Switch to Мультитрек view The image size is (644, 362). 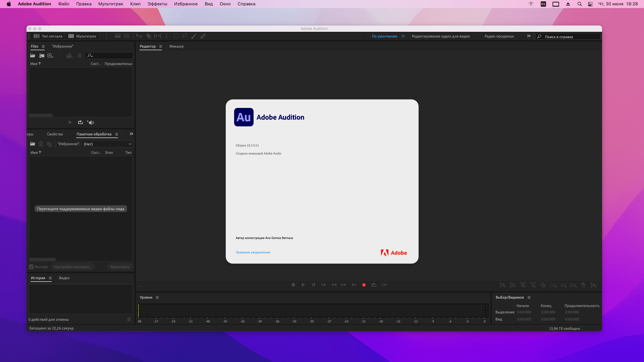tap(83, 36)
